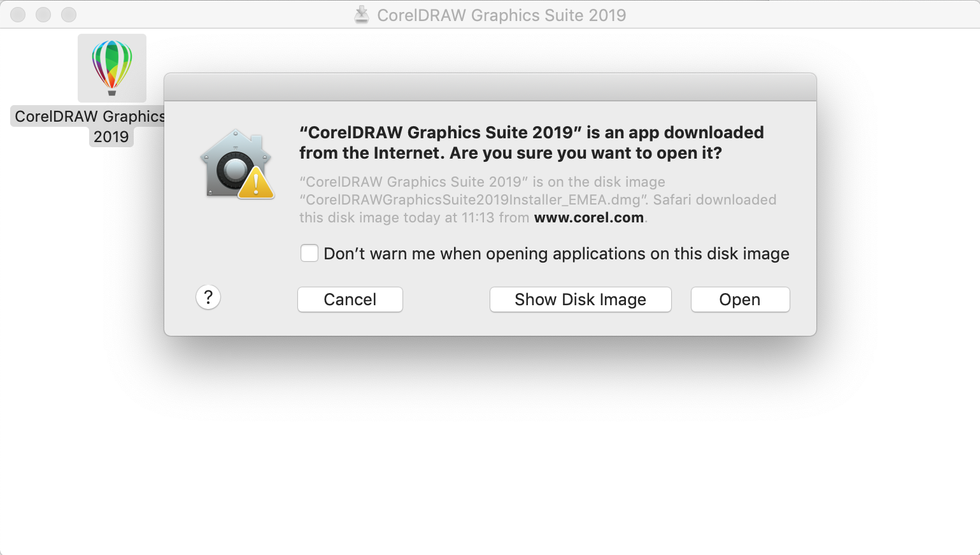
Task: Click the disk image icon in title bar
Action: 362,15
